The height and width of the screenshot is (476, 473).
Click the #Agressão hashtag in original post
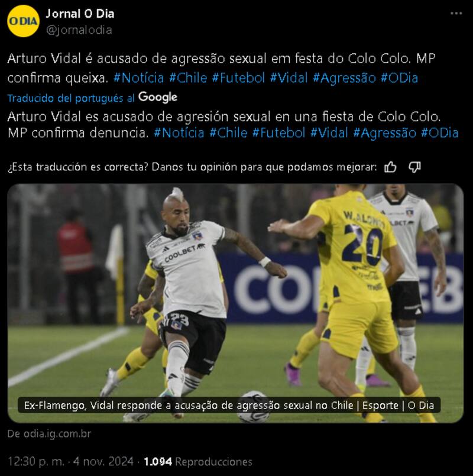pos(344,78)
